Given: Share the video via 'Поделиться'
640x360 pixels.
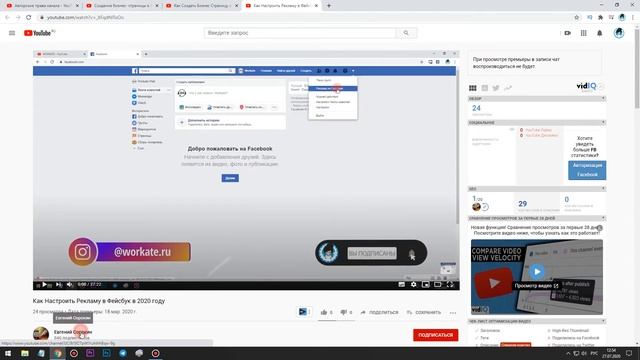Looking at the screenshot, I should point(379,312).
